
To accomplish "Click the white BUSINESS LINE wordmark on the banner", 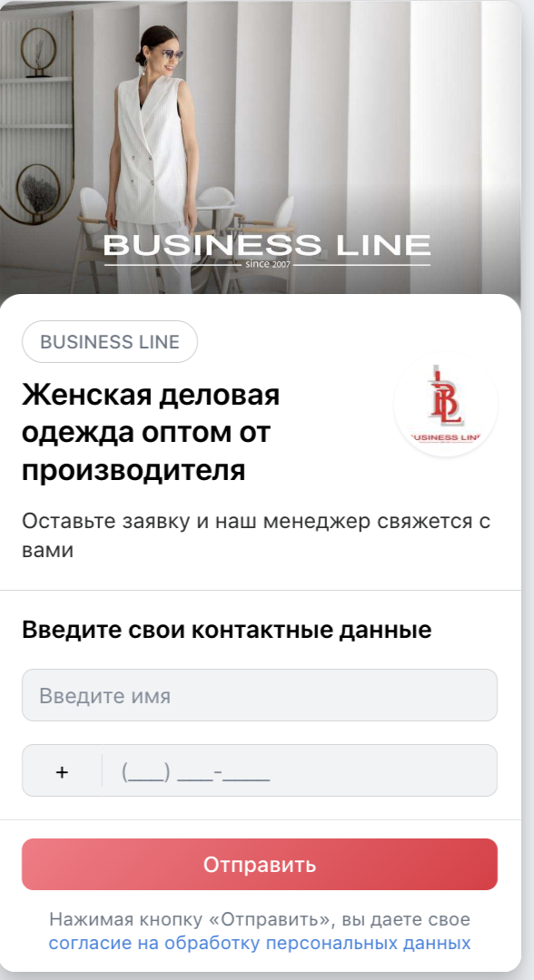I will [267, 245].
